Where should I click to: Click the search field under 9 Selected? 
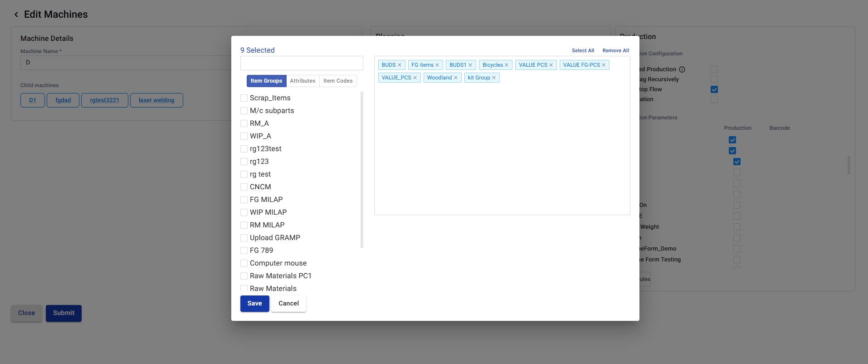(x=302, y=63)
